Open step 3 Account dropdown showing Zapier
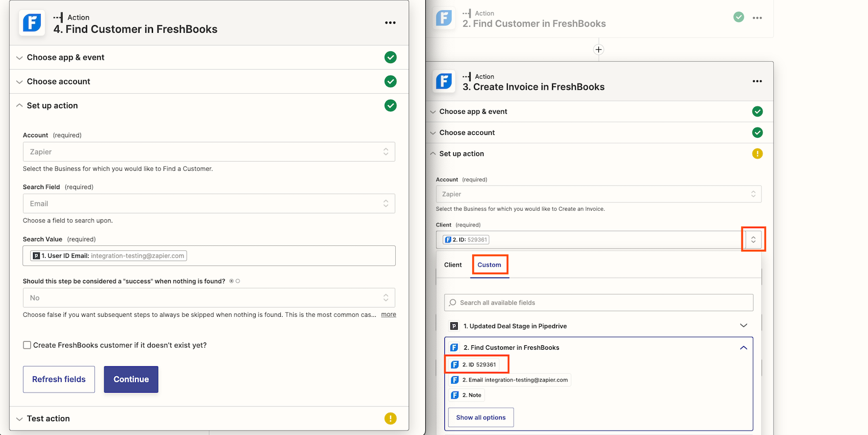Viewport: 868px width, 435px height. point(598,194)
